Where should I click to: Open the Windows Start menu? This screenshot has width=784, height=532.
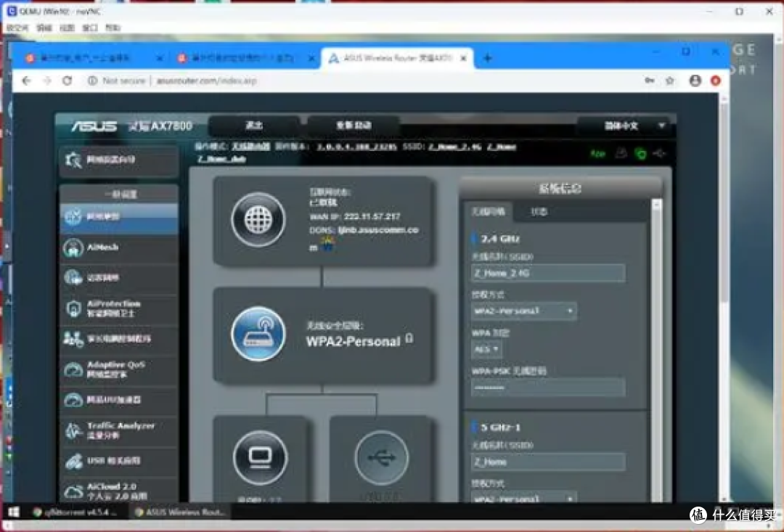click(14, 512)
